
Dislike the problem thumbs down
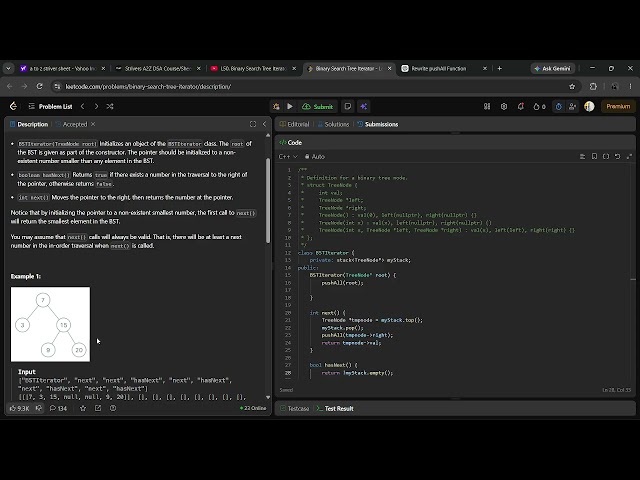39,408
